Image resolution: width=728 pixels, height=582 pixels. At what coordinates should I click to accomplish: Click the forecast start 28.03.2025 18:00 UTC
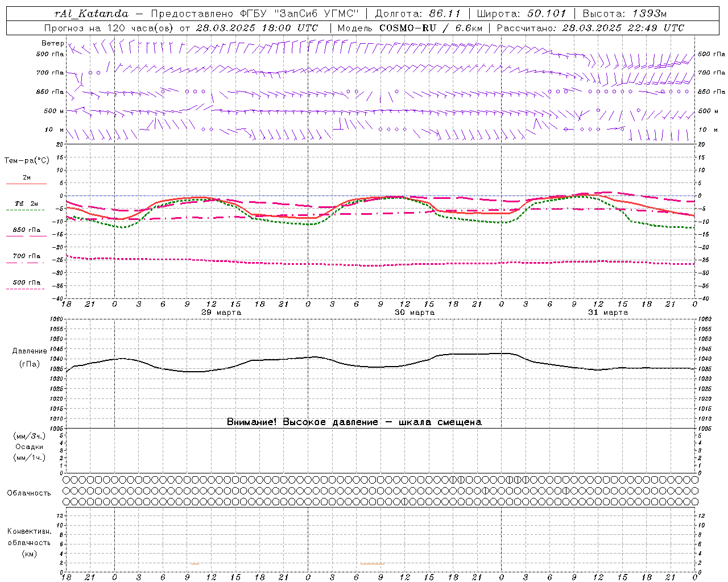pyautogui.click(x=257, y=28)
